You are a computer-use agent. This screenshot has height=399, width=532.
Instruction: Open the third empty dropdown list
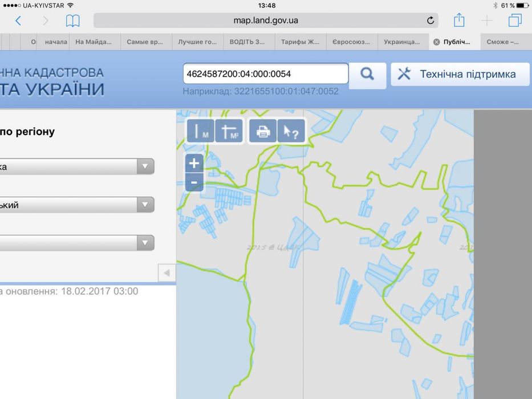77,243
